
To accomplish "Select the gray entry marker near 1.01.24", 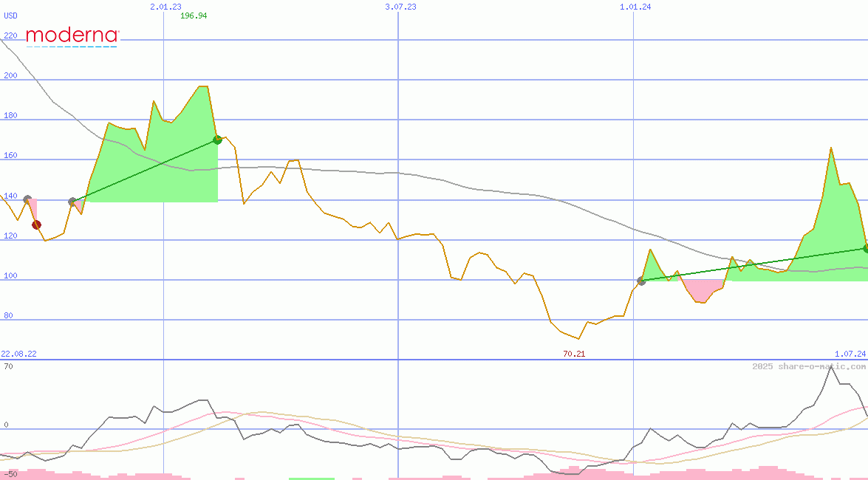I will pyautogui.click(x=642, y=281).
